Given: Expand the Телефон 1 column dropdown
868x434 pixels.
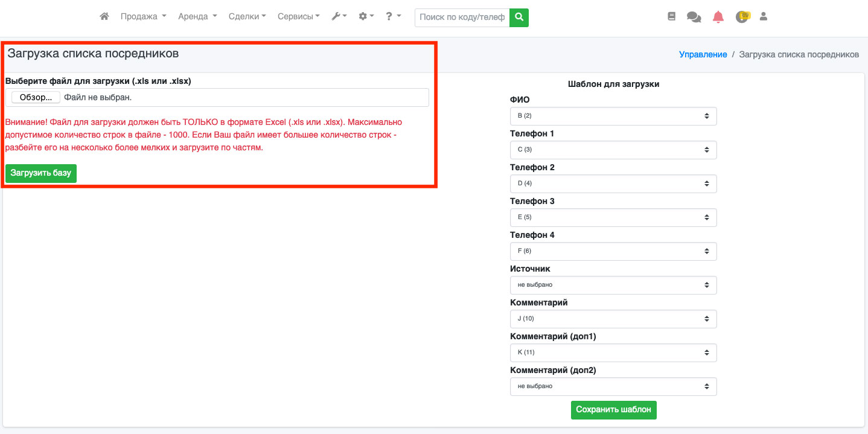Looking at the screenshot, I should (x=613, y=150).
